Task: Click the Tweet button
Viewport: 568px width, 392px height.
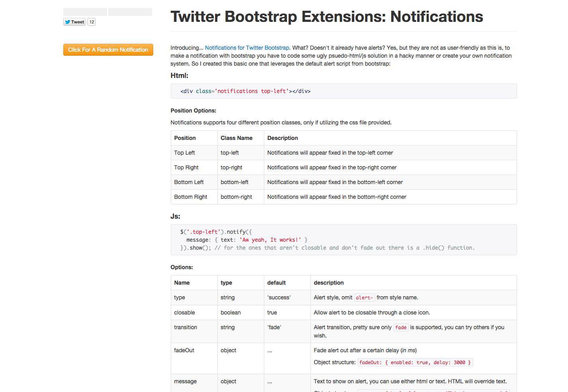Action: 74,22
